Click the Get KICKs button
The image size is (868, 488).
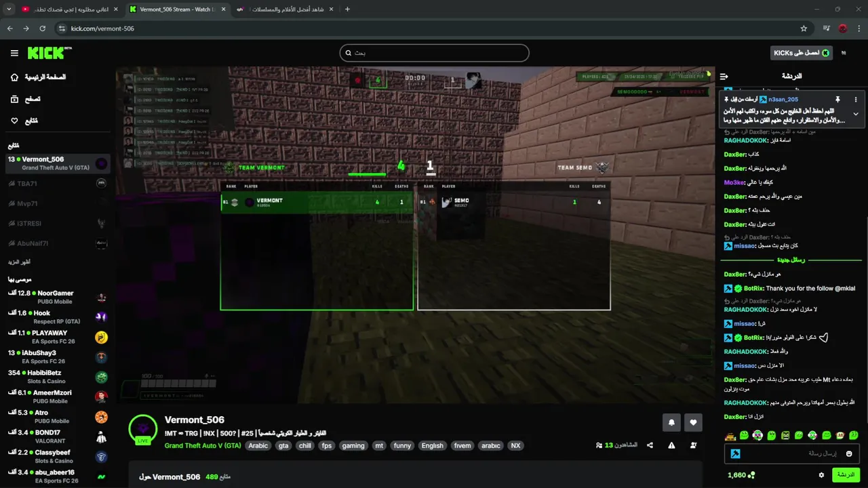point(802,53)
